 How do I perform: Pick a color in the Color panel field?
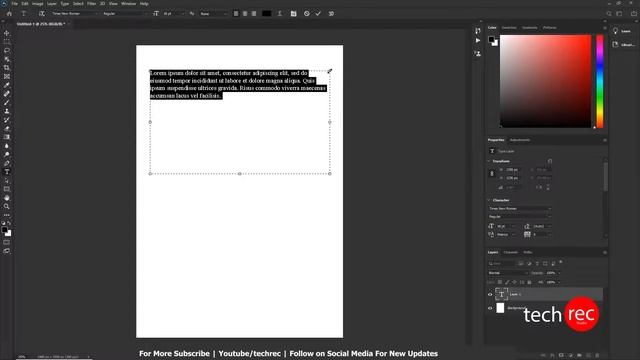tap(545, 81)
